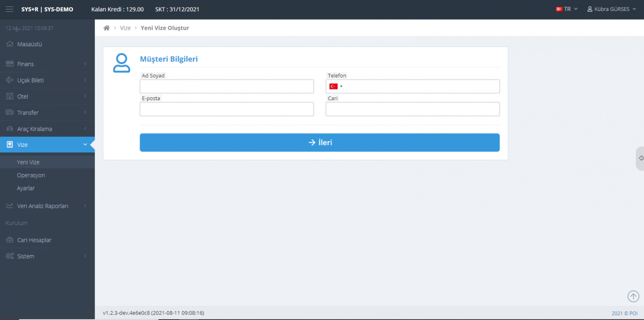Open the TR language dropdown
This screenshot has height=320, width=644.
tap(567, 9)
